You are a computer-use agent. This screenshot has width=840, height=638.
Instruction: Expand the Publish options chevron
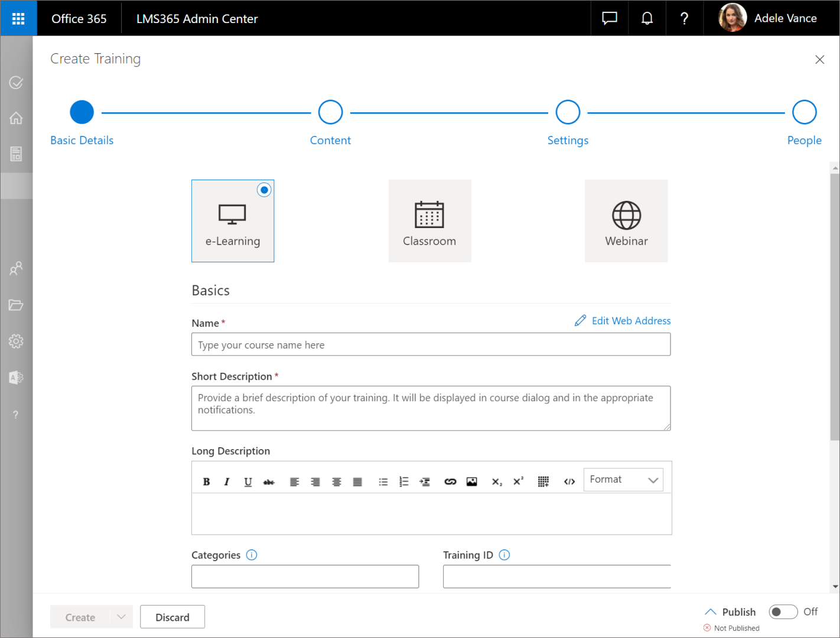click(711, 611)
